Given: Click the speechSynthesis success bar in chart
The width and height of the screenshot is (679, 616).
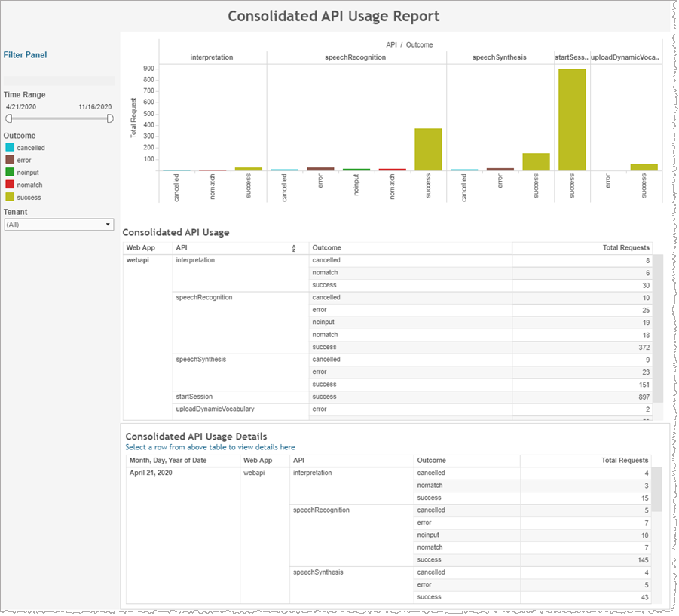Looking at the screenshot, I should (536, 161).
